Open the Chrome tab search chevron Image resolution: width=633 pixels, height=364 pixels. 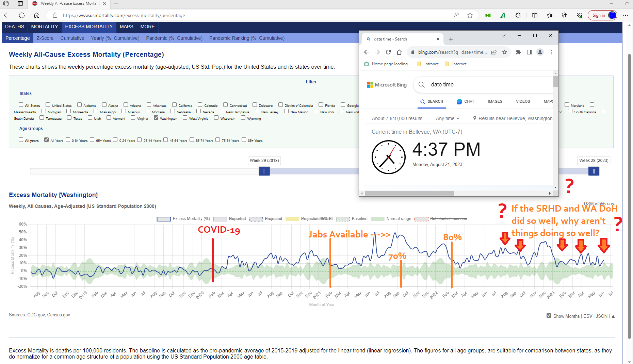point(504,35)
